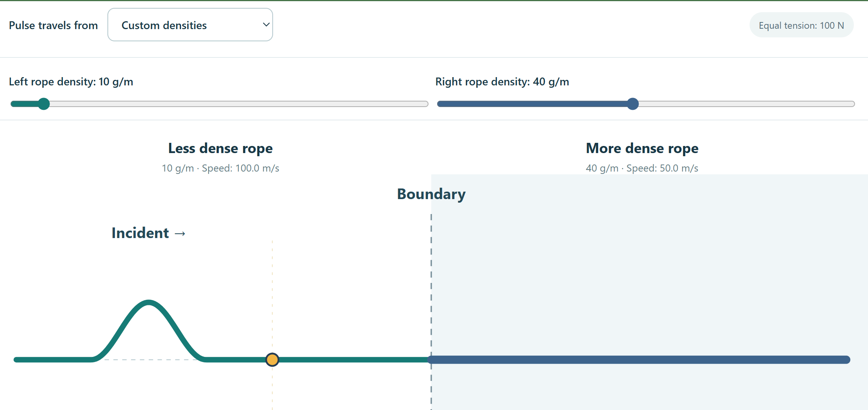
Task: Click the More dense rope heading
Action: click(642, 148)
